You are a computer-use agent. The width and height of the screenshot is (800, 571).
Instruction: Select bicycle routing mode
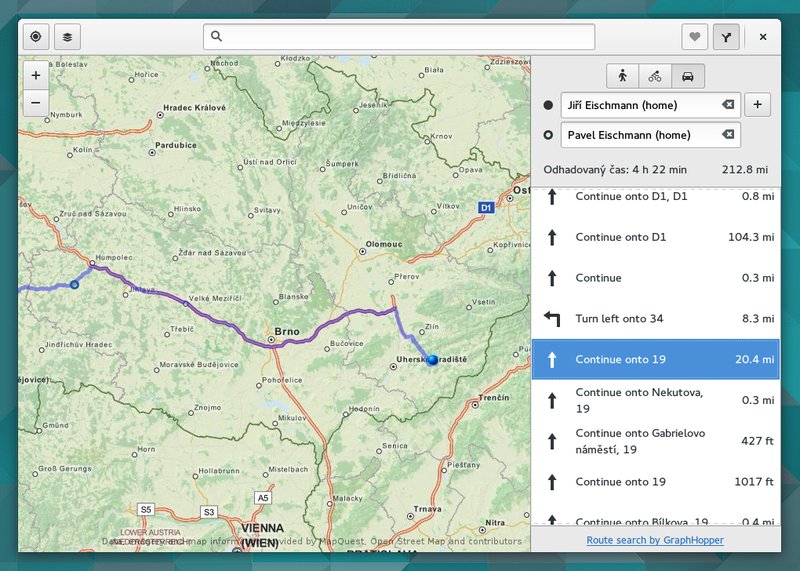[655, 77]
